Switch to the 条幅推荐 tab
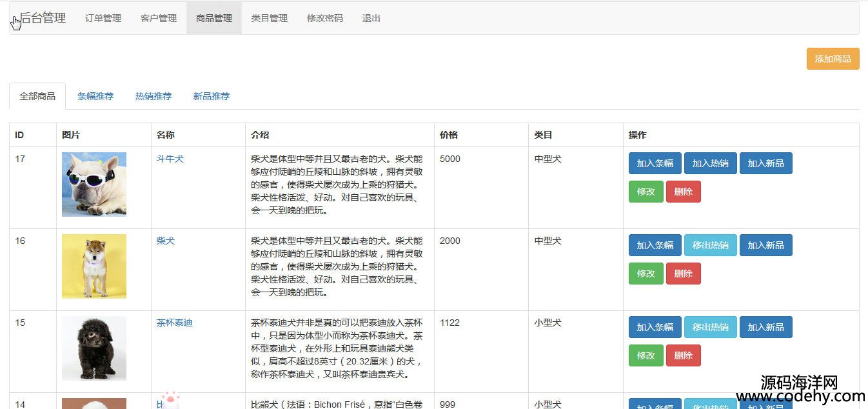 (x=95, y=96)
